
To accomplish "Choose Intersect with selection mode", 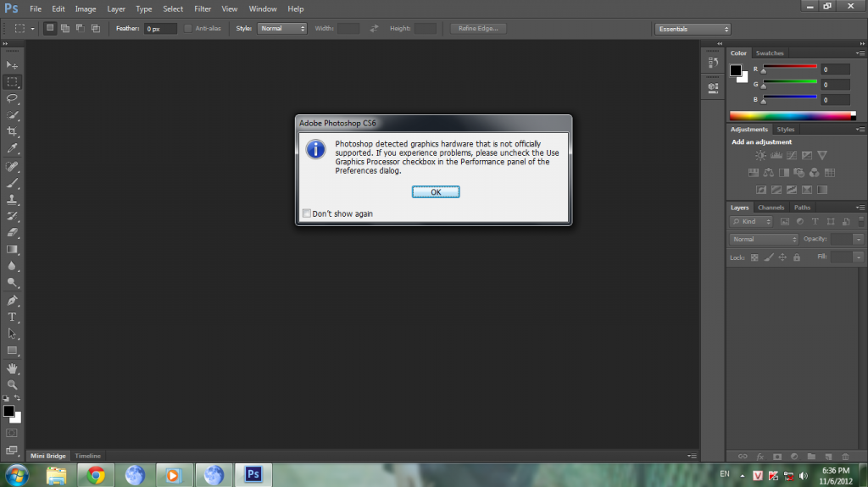I will [96, 28].
